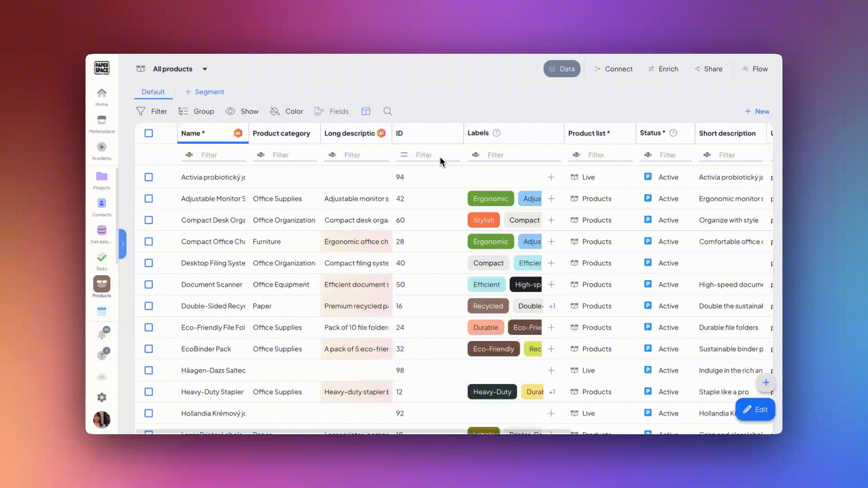Open the ID filter operator selector
868x488 pixels.
coord(404,155)
